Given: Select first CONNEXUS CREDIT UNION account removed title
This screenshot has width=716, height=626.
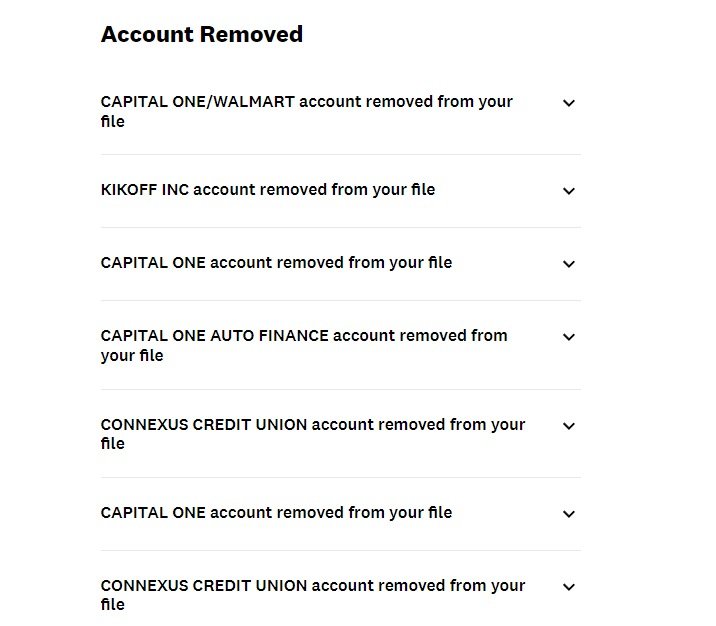Looking at the screenshot, I should [312, 424].
